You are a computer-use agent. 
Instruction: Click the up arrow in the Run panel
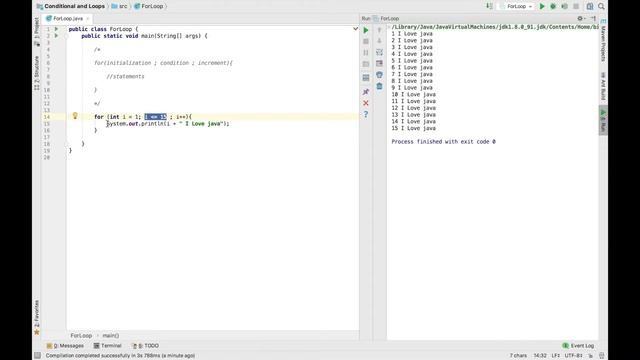379,30
